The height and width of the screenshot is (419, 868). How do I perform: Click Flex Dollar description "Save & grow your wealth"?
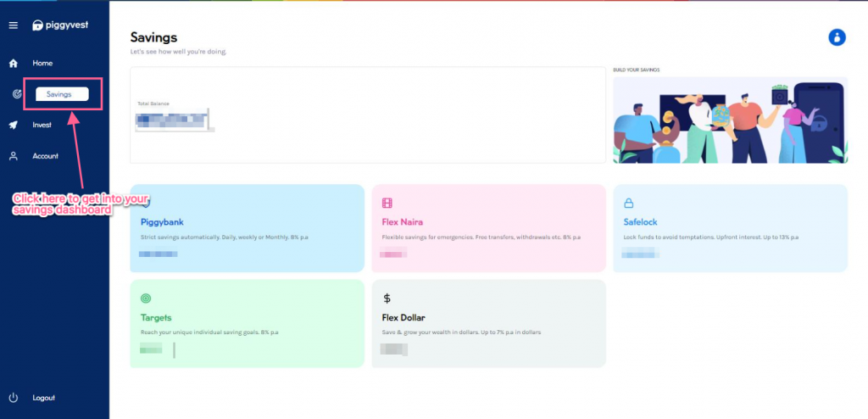461,332
